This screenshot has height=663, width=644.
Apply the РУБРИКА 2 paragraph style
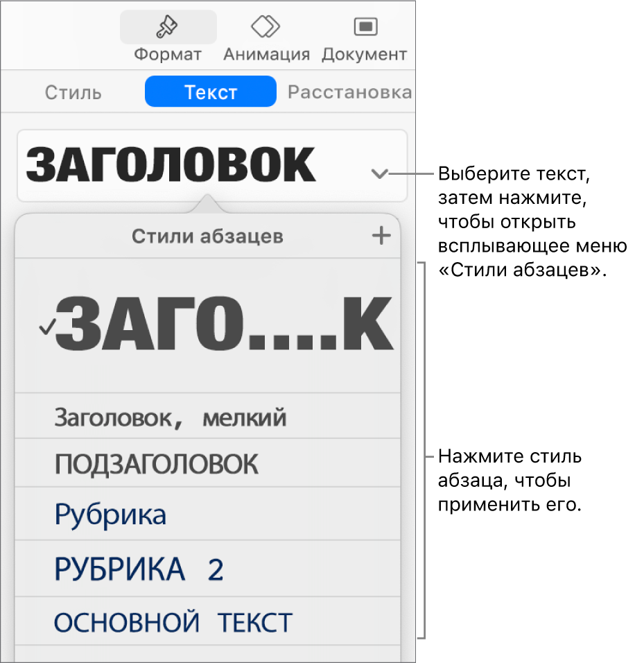(x=207, y=569)
